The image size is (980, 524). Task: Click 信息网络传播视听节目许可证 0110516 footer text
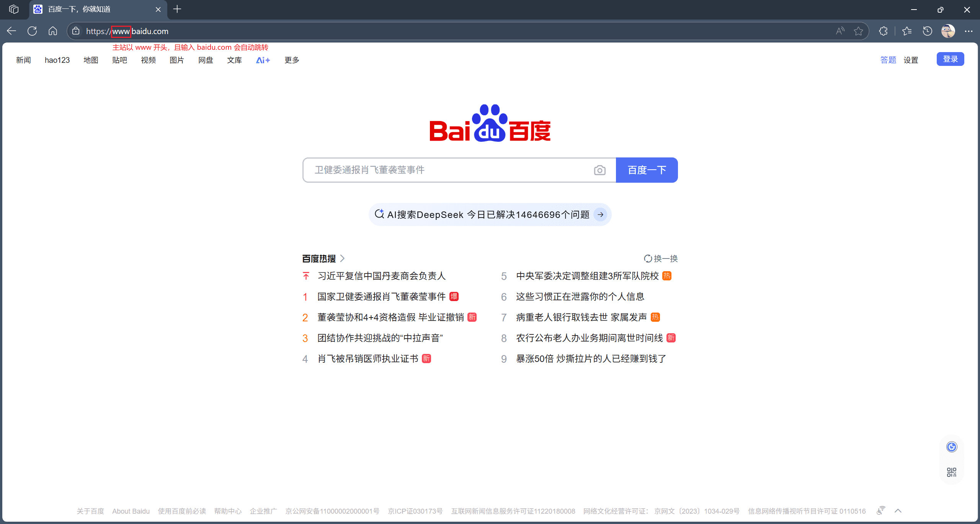coord(807,511)
